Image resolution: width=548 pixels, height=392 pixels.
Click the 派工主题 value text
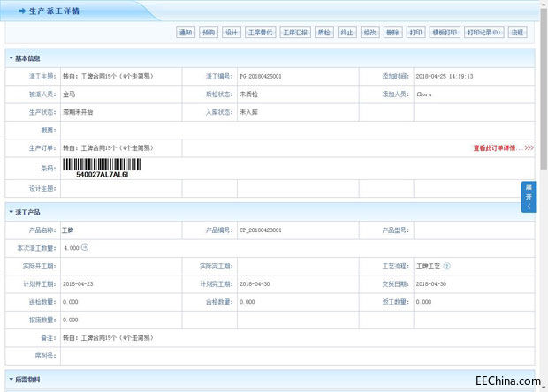click(x=108, y=77)
